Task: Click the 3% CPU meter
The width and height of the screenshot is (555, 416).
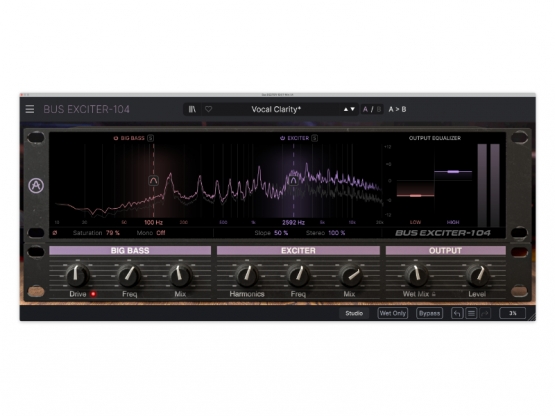Action: [x=513, y=313]
